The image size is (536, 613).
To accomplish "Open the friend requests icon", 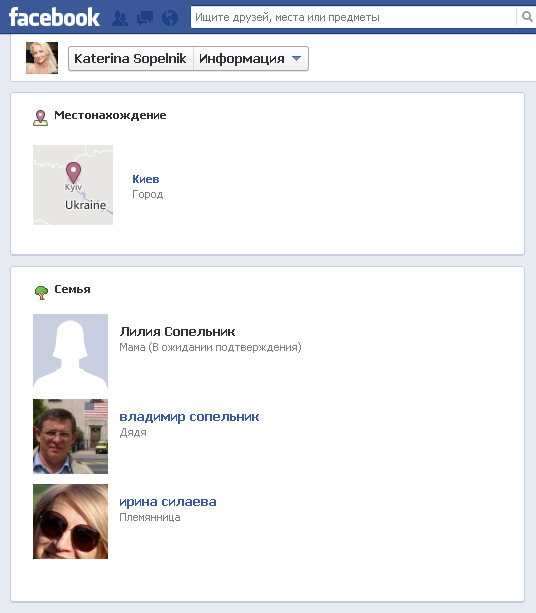I will 120,18.
